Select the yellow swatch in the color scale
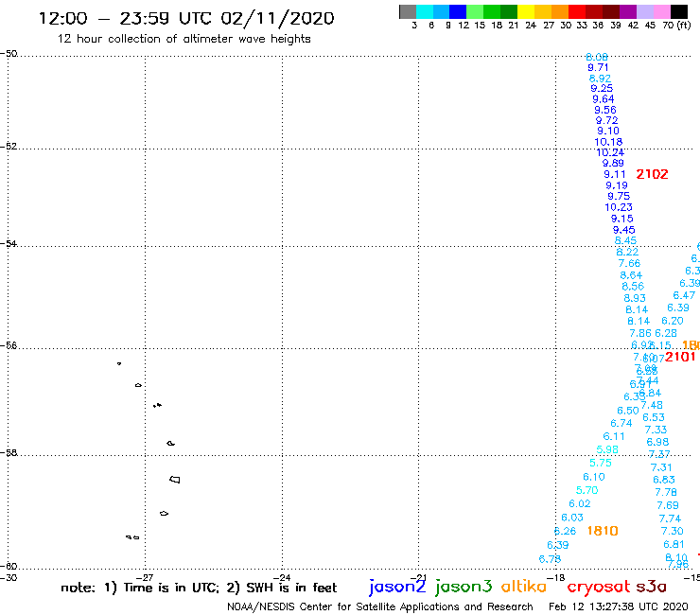Image resolution: width=700 pixels, height=615 pixels. pyautogui.click(x=526, y=12)
